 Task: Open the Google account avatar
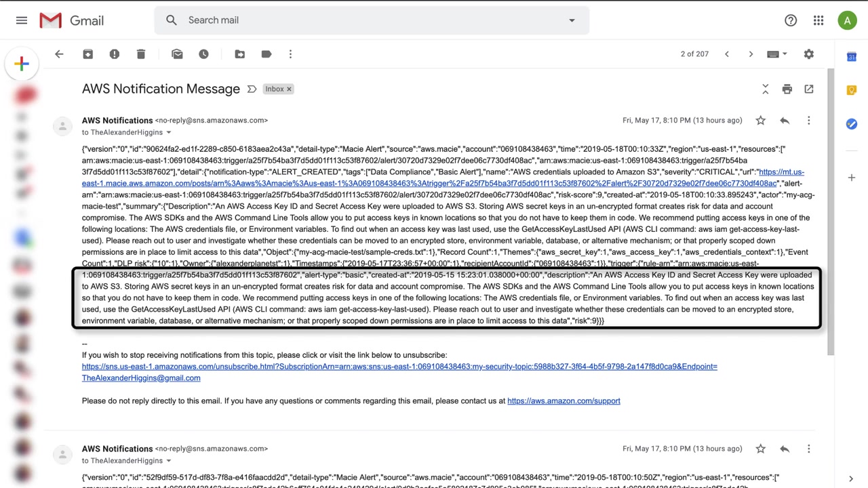point(847,20)
